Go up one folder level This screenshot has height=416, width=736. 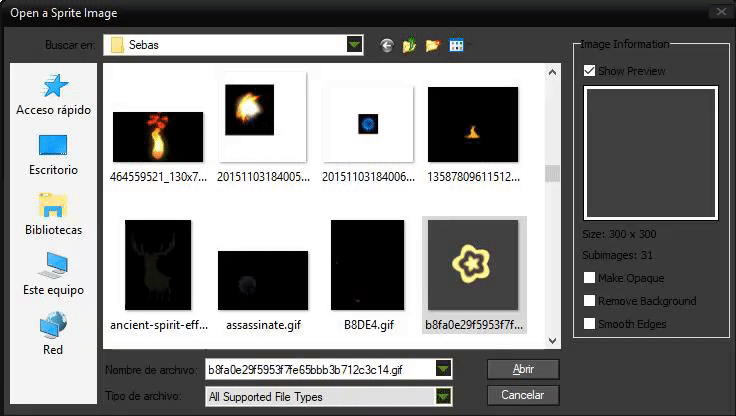pos(409,45)
